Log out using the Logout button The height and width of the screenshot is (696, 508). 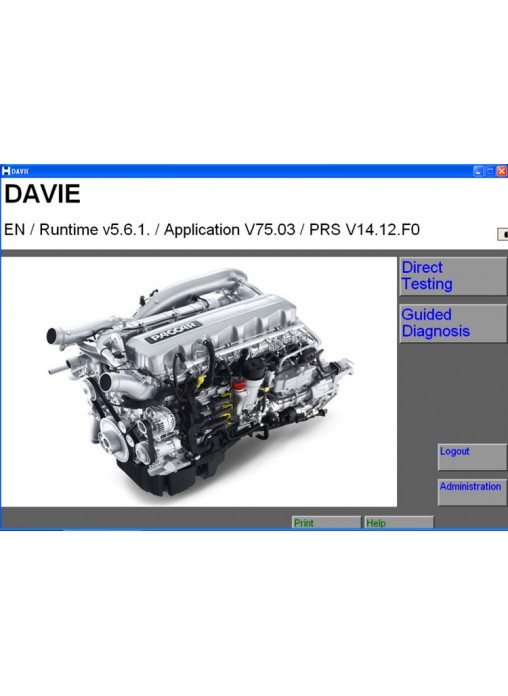click(x=472, y=457)
